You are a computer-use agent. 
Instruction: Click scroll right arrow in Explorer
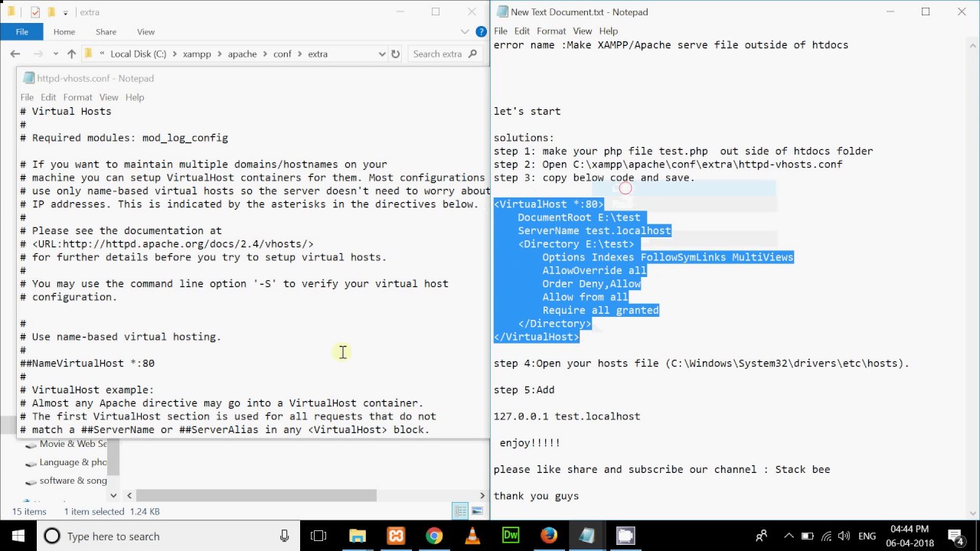(x=482, y=496)
